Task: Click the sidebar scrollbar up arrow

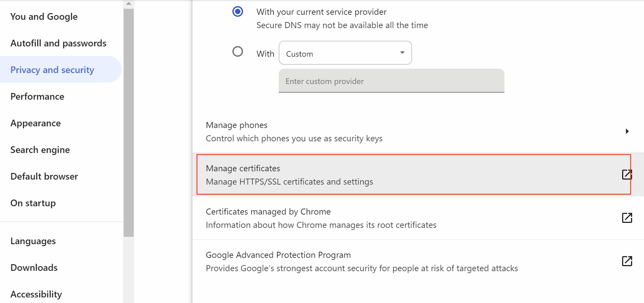Action: [x=128, y=4]
